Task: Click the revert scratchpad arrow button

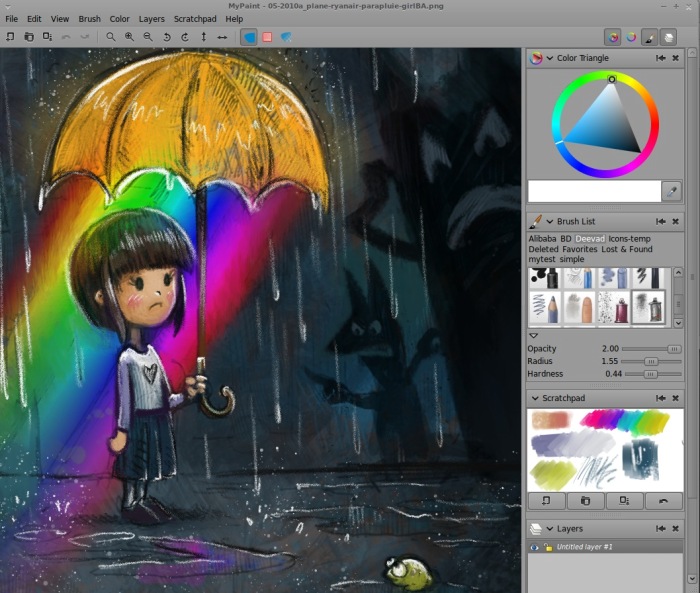Action: [x=664, y=501]
